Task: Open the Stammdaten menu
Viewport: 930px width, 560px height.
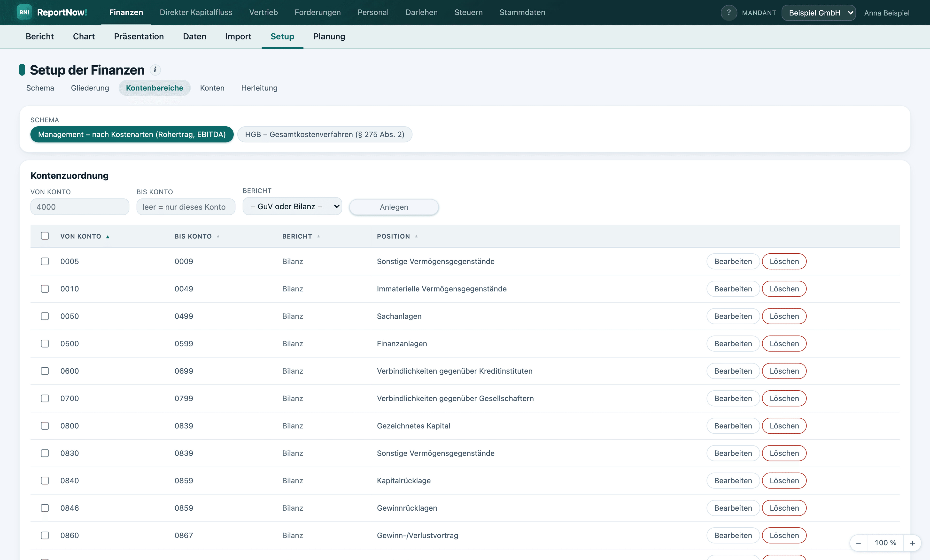Action: pyautogui.click(x=522, y=12)
